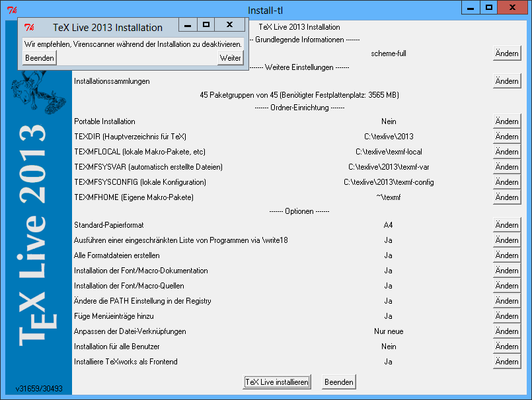Toggle Installiere TeXworks als Frontend
Screen dimensions: 532x400
(507, 362)
